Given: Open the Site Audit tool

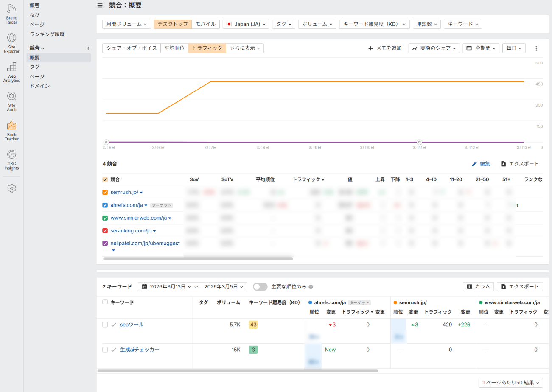Looking at the screenshot, I should [x=11, y=101].
